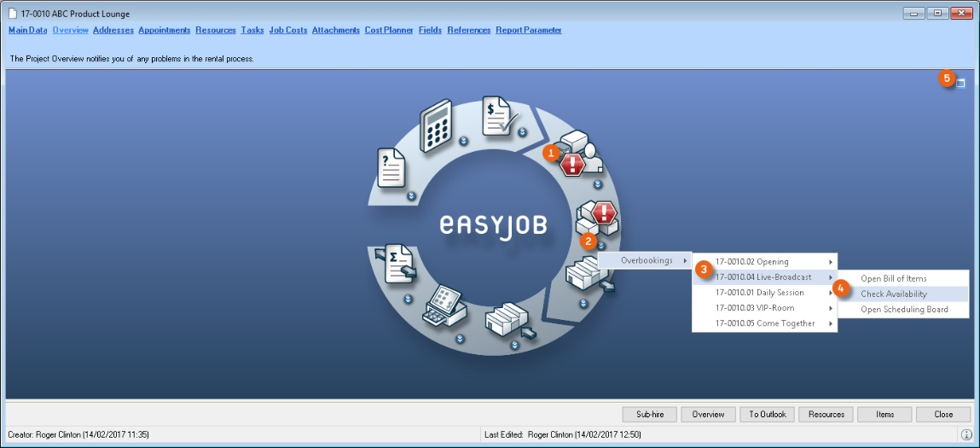This screenshot has height=448, width=980.
Task: Choose Open Scheduling Board menu entry
Action: coord(904,309)
